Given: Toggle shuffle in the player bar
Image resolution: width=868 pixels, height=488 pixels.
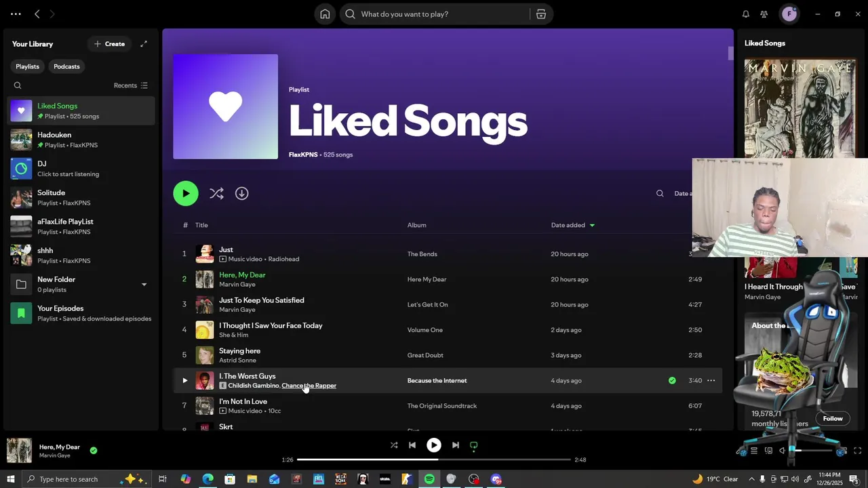Looking at the screenshot, I should [394, 445].
